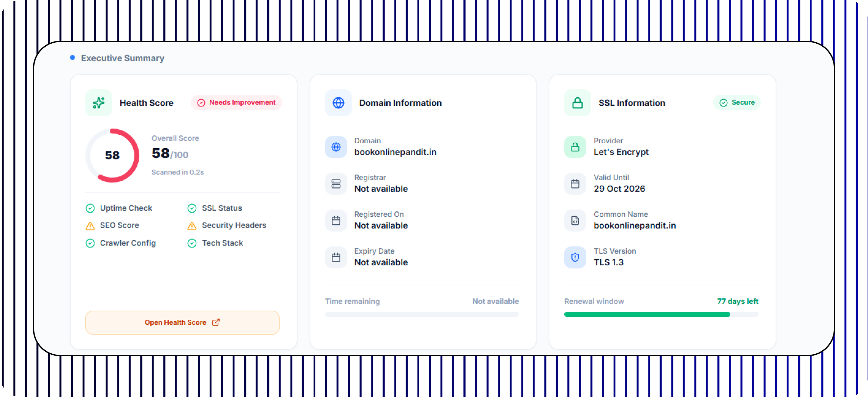
Task: Click the green check icon for Crawler Config
Action: pyautogui.click(x=90, y=243)
